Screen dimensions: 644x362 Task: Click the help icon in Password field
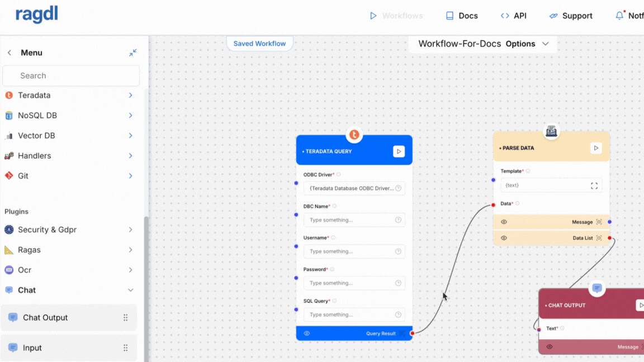tap(398, 283)
